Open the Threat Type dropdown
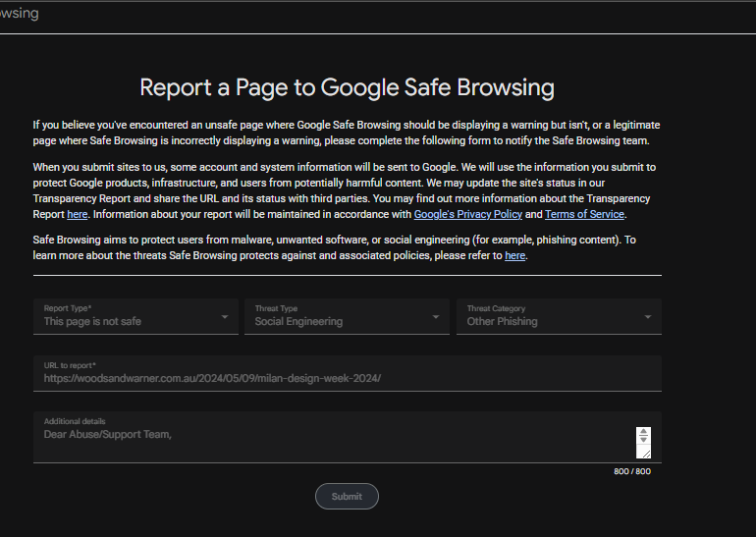This screenshot has height=537, width=756. pos(347,316)
